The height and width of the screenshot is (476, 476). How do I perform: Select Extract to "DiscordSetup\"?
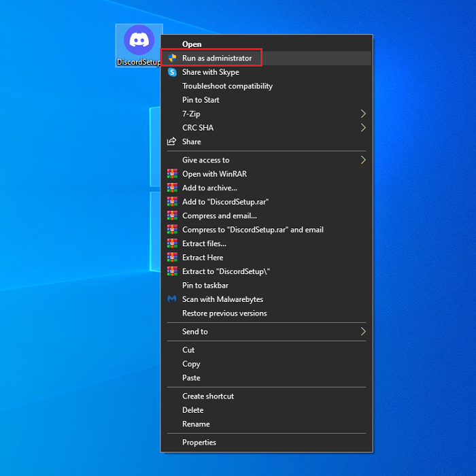click(267, 271)
